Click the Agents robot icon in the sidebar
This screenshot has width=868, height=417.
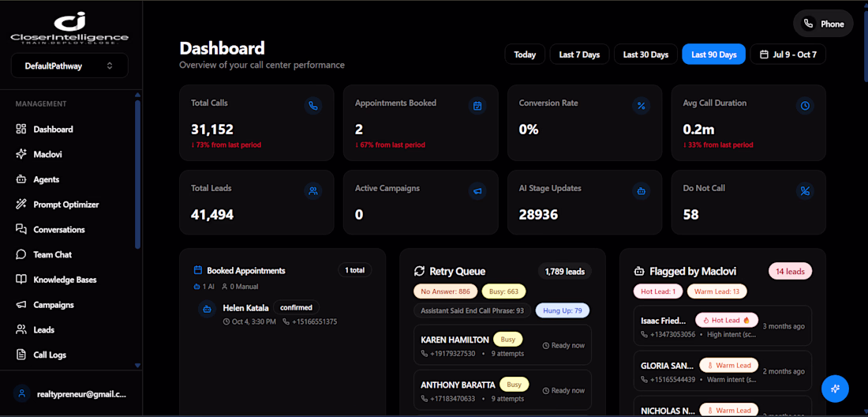pos(21,179)
